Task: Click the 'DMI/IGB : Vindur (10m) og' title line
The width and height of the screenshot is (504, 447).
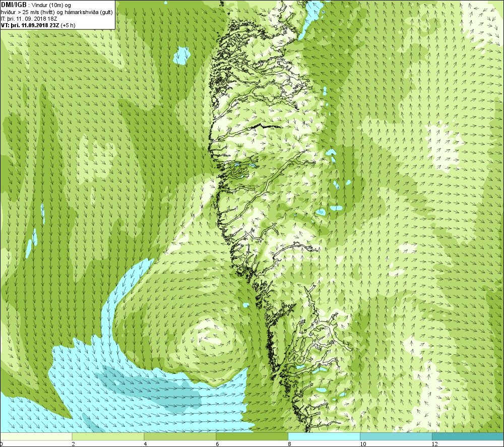Action: (x=36, y=5)
